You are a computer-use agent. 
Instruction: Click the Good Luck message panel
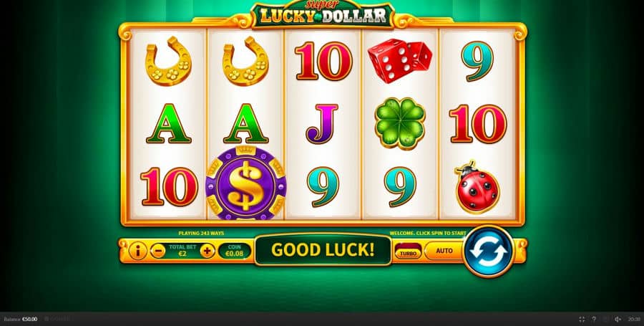[323, 250]
